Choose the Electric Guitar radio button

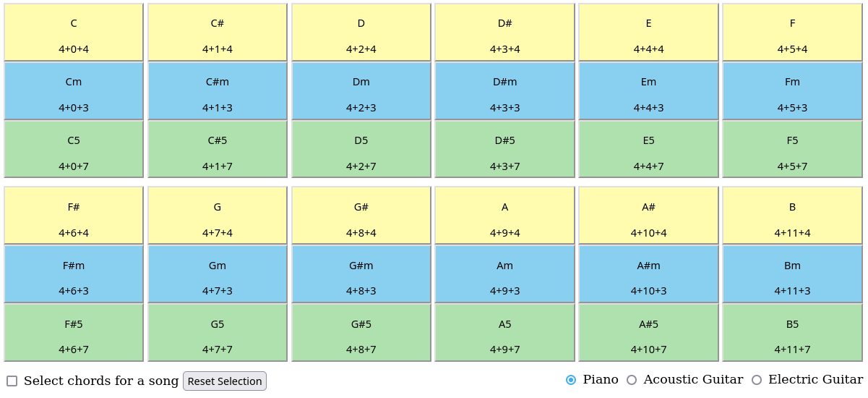[x=757, y=380]
